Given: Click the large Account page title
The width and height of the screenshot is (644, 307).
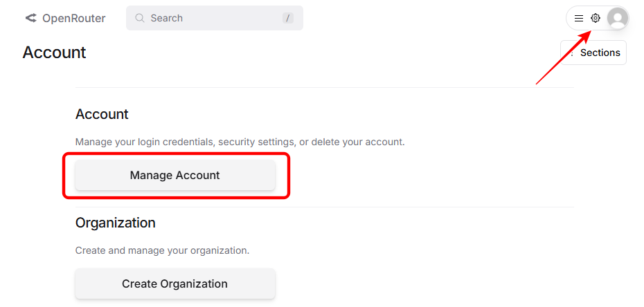Looking at the screenshot, I should tap(54, 53).
